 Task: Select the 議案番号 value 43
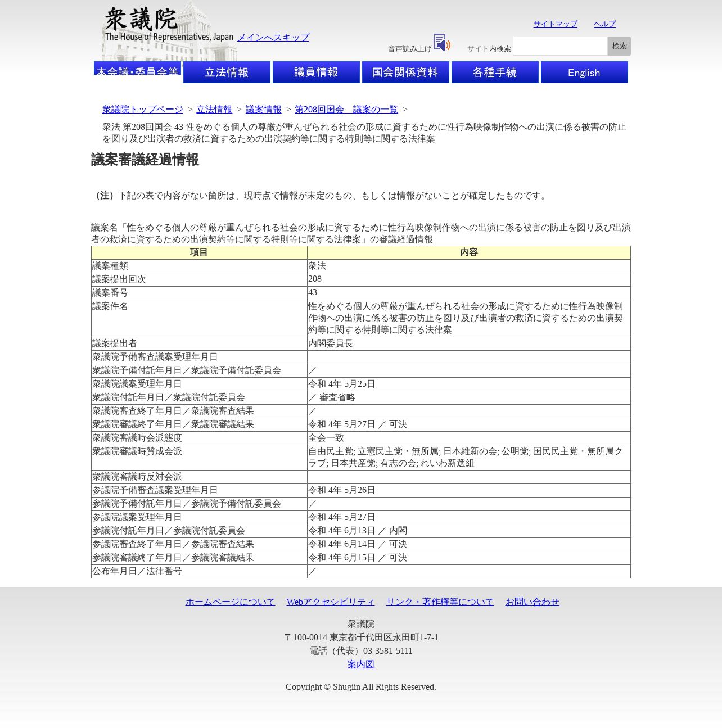click(x=469, y=293)
